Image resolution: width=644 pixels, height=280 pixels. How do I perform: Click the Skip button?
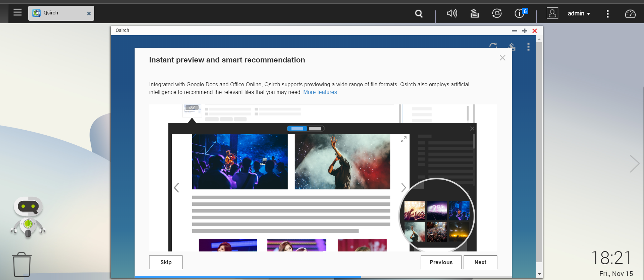(x=166, y=262)
